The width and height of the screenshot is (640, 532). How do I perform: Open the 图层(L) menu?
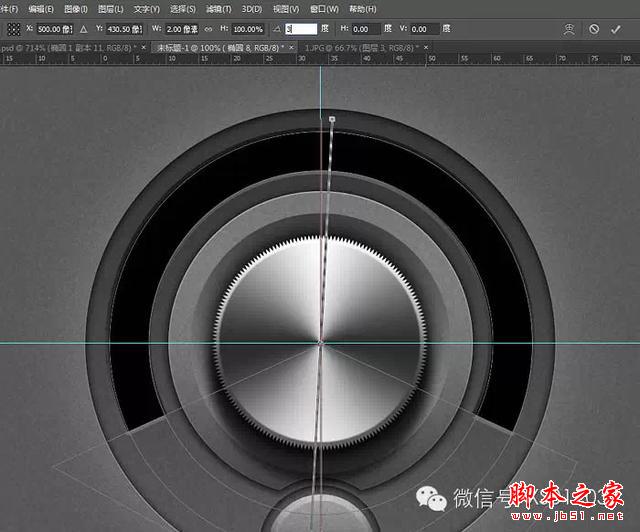[111, 9]
